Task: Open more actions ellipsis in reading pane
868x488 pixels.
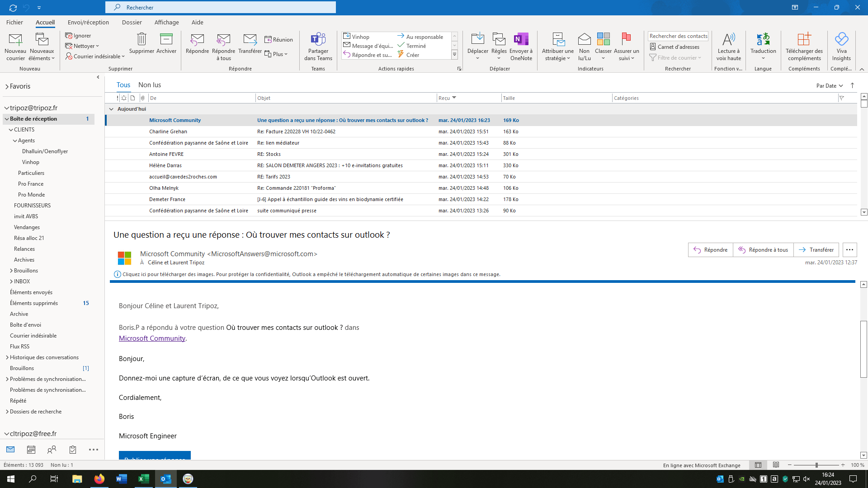Action: pos(849,250)
